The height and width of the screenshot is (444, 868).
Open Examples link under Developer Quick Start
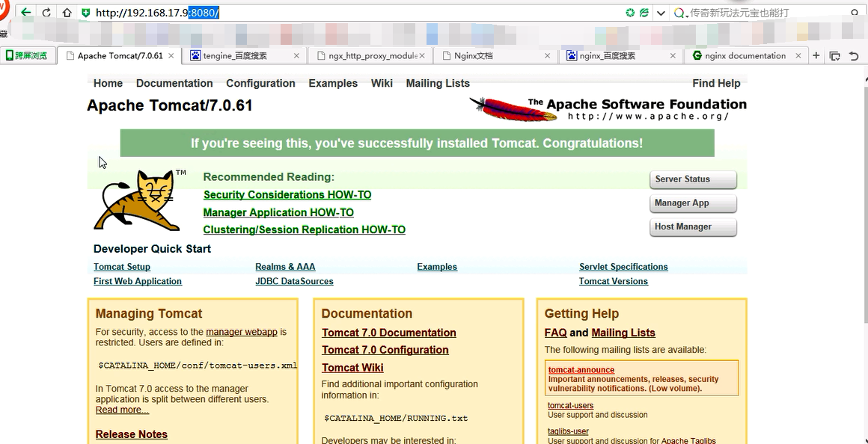(437, 267)
